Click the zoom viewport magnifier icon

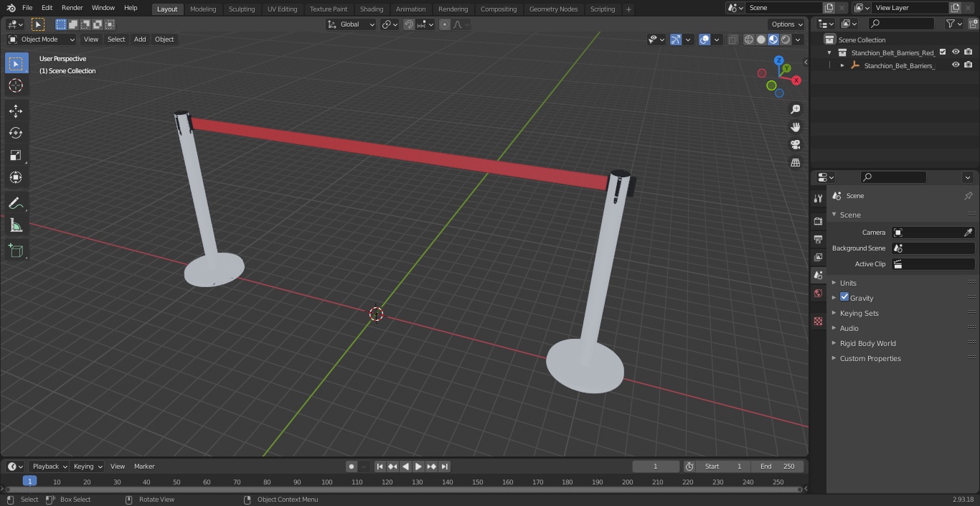coord(795,109)
